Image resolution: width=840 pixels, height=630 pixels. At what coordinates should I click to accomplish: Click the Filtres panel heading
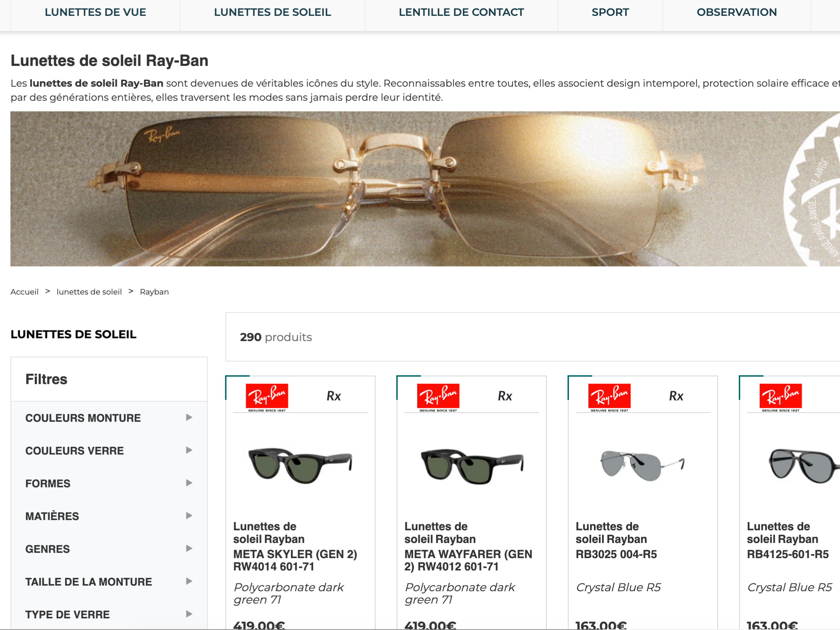point(46,379)
